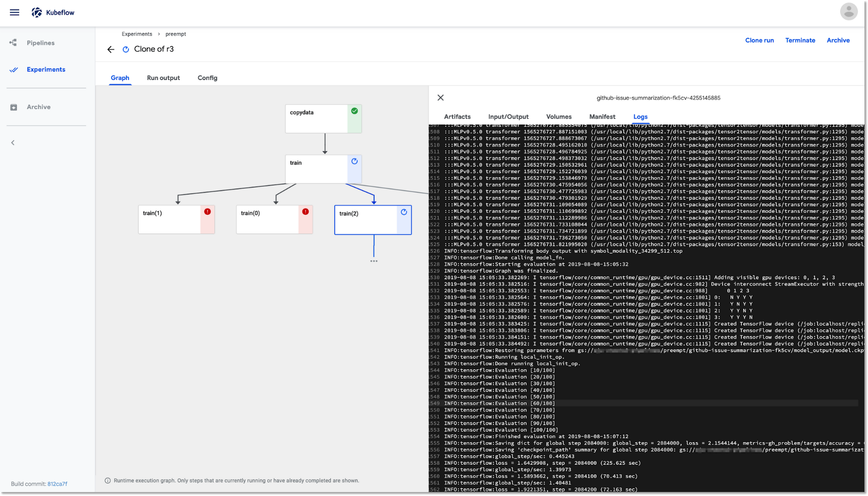868x496 pixels.
Task: Click the close dialog X icon
Action: pos(440,98)
